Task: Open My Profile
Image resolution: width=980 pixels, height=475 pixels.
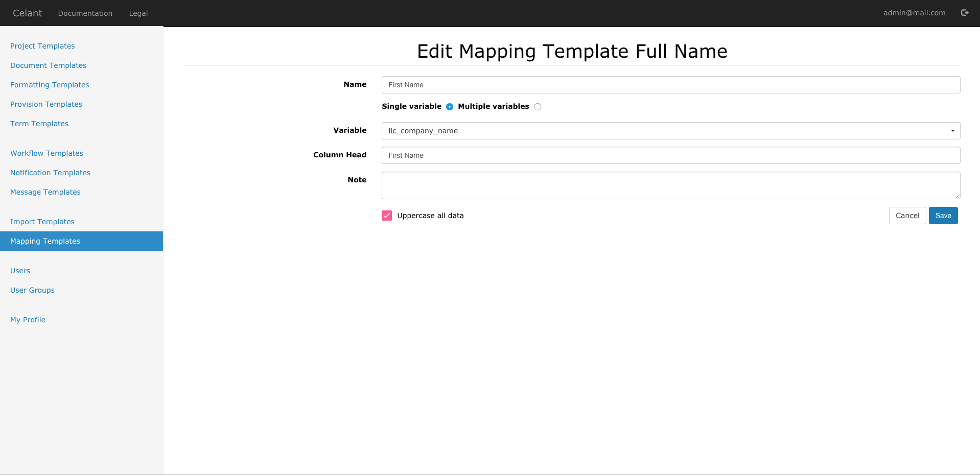Action: coord(28,320)
